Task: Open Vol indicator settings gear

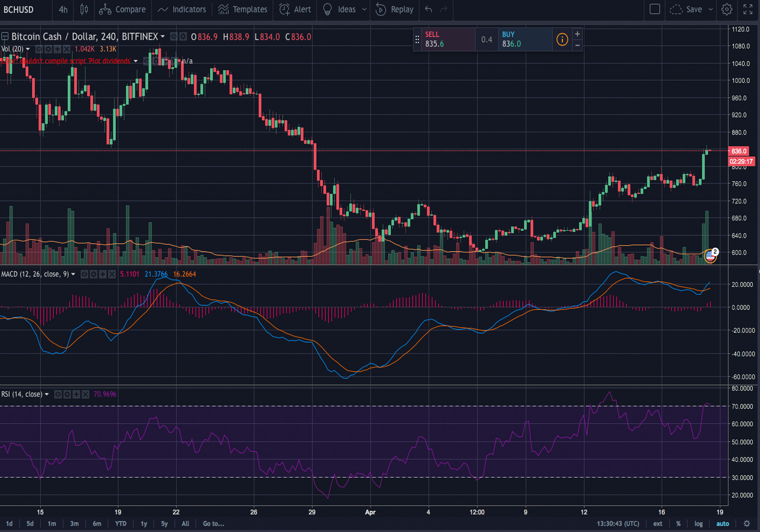Action: (x=49, y=49)
